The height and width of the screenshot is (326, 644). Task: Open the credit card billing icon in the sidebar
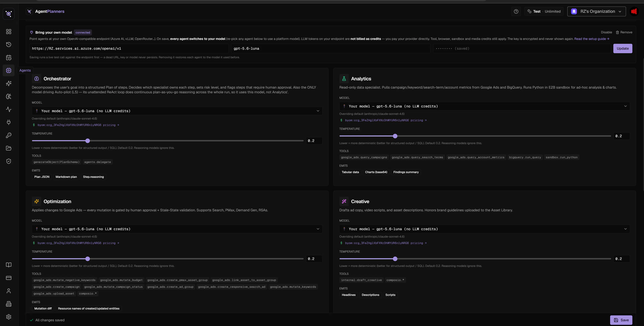click(8, 278)
